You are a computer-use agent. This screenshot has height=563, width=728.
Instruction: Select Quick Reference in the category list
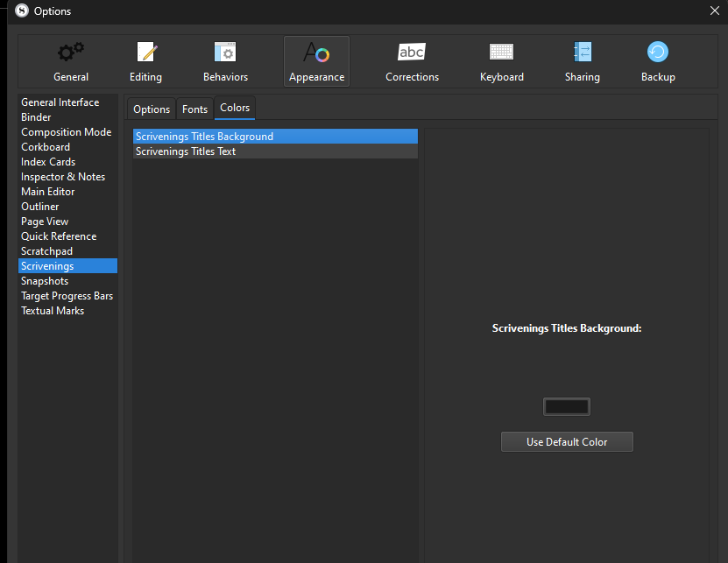(x=67, y=236)
